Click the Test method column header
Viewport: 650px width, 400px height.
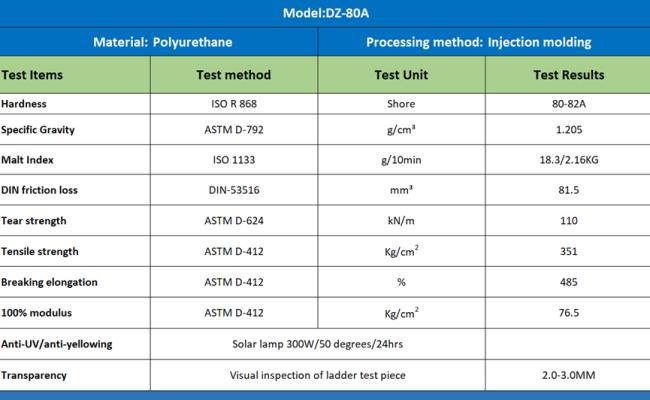click(233, 75)
